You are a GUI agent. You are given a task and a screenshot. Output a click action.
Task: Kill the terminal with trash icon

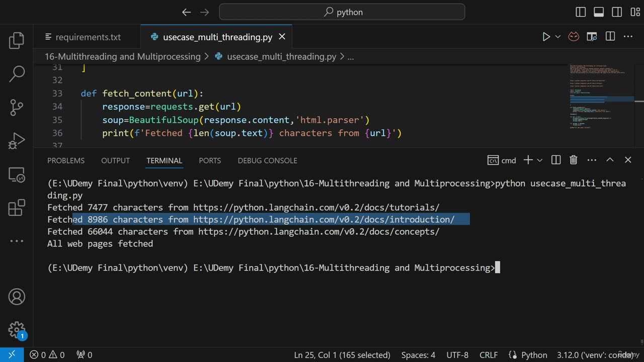click(x=574, y=160)
